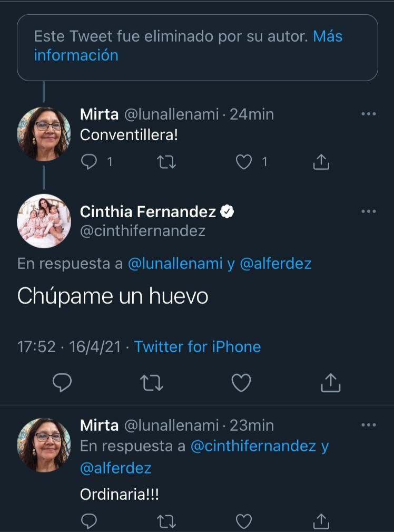Like Mirta's "Ordinaria!!!" tweet

click(243, 521)
